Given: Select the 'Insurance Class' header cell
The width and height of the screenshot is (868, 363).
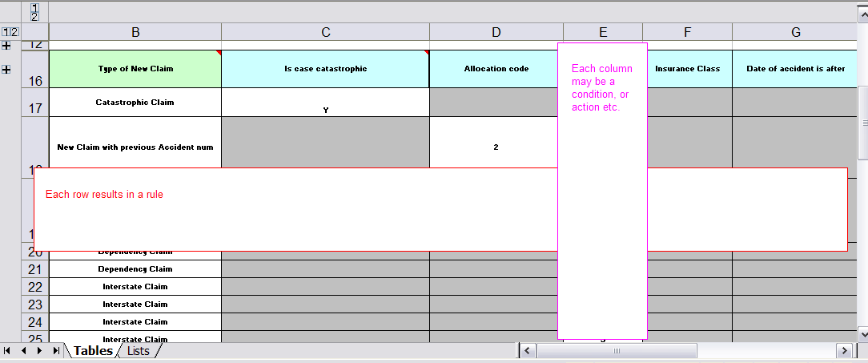Looking at the screenshot, I should click(x=687, y=69).
